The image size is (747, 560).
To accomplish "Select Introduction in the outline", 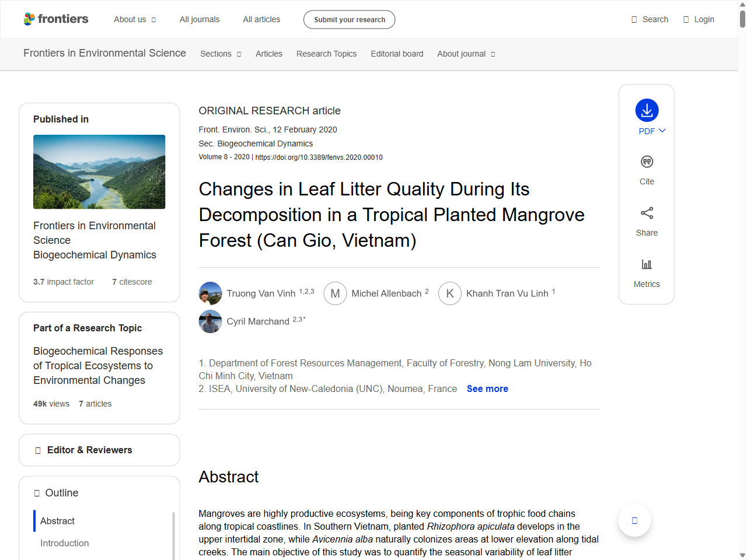I will tap(65, 543).
